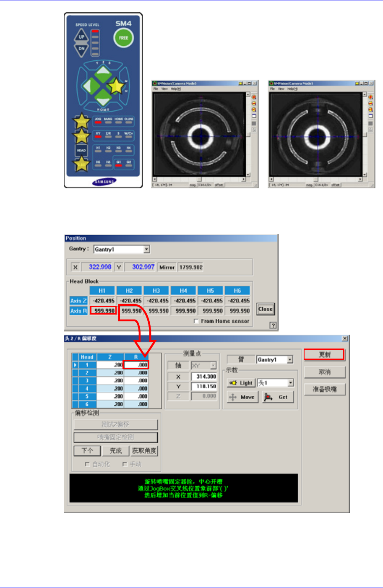Click the 更新 update button

pyautogui.click(x=324, y=354)
